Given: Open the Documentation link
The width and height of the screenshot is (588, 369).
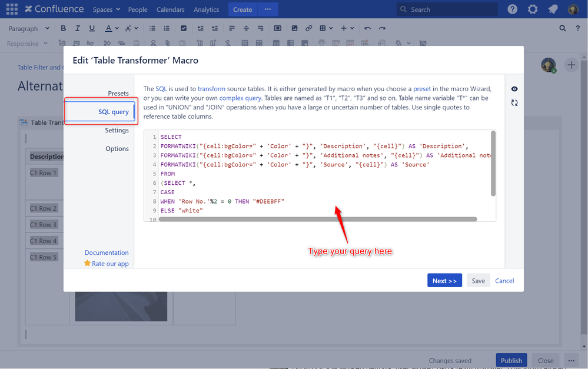Looking at the screenshot, I should [107, 252].
